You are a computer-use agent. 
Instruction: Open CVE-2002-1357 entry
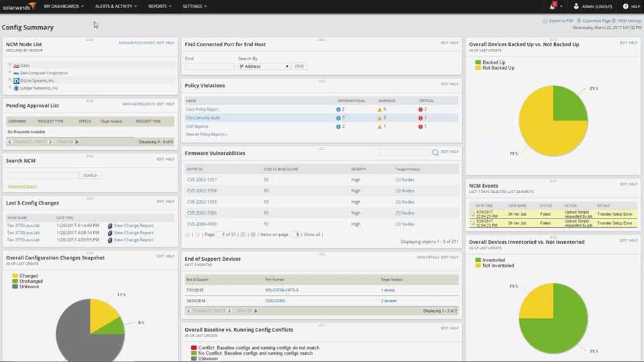pos(202,180)
